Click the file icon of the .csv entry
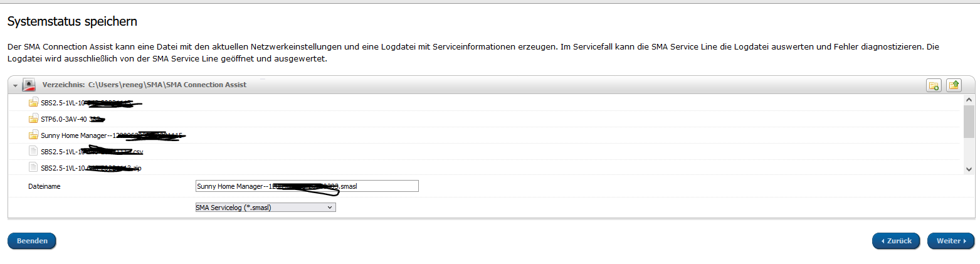The image size is (980, 264). pyautogui.click(x=33, y=151)
